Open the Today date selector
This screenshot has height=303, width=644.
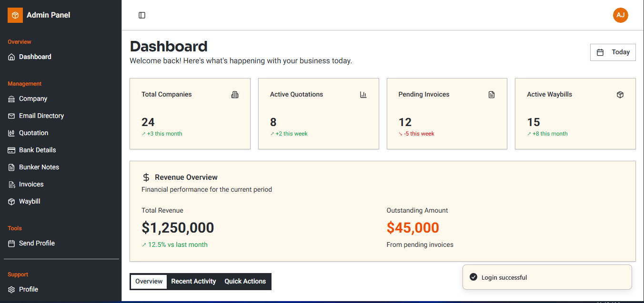pos(613,52)
